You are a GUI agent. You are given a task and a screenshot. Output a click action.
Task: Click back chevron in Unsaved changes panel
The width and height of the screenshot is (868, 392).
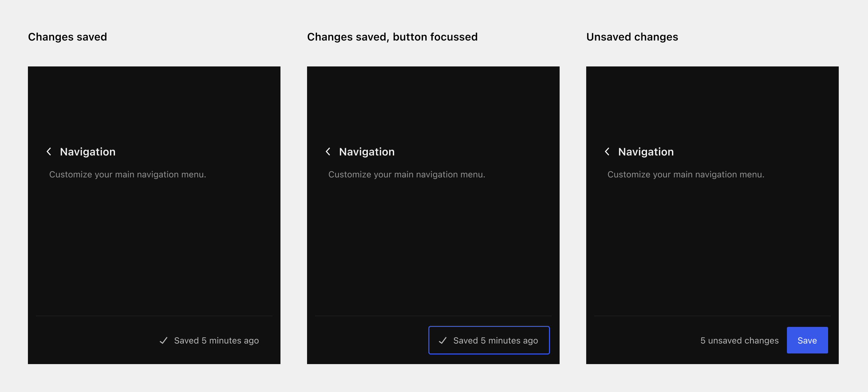[607, 151]
